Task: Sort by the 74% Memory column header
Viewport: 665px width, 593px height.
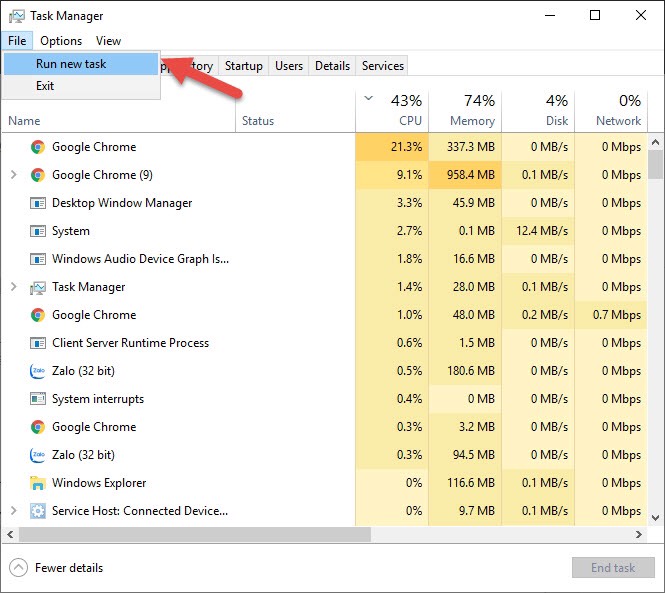Action: 465,112
